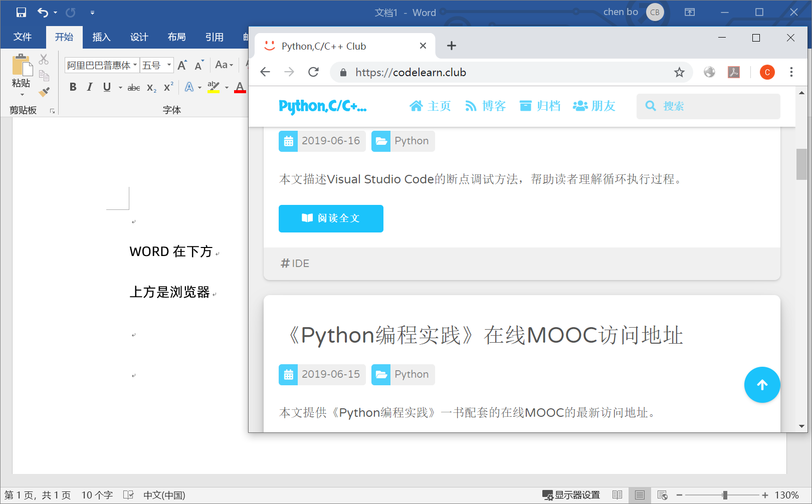Toggle Italic formatting

(90, 87)
